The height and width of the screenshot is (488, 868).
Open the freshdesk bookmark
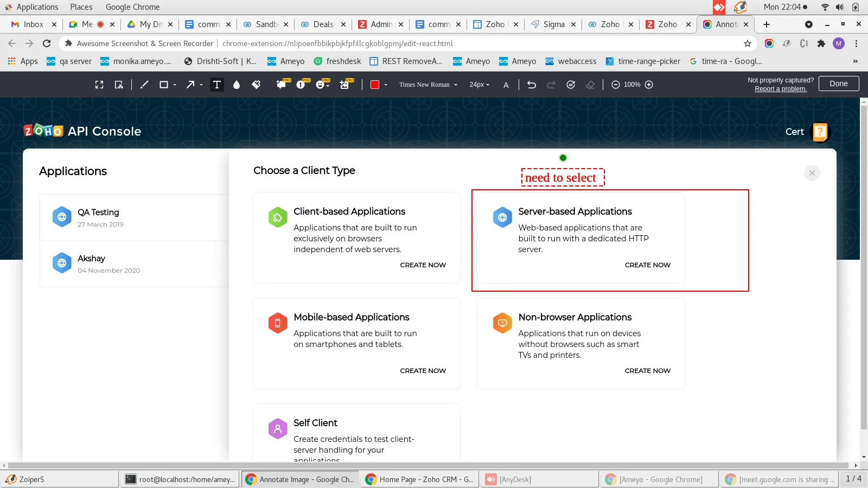(337, 61)
